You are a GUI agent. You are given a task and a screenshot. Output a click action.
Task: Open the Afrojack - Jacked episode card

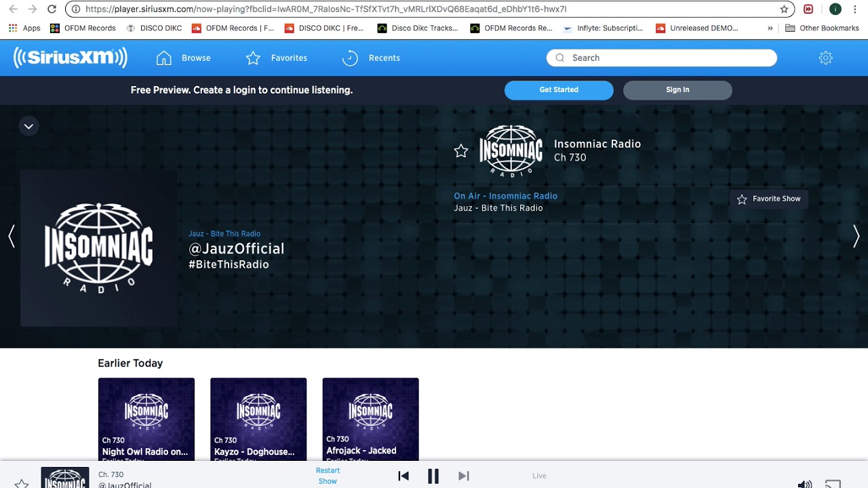tap(371, 419)
